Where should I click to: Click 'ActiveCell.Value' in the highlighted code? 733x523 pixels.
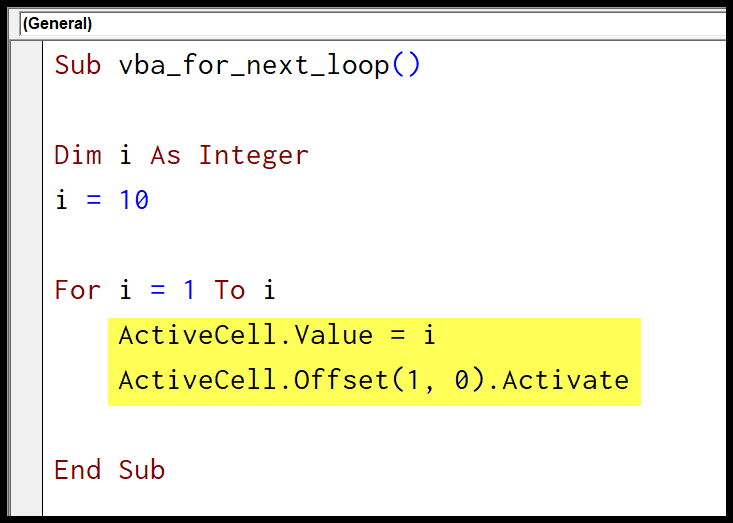click(x=246, y=335)
